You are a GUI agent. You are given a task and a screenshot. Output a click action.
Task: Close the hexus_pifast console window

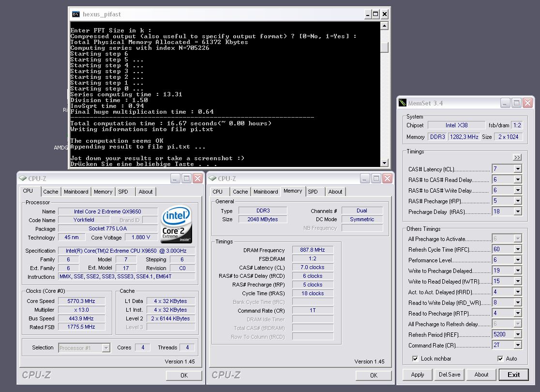385,14
